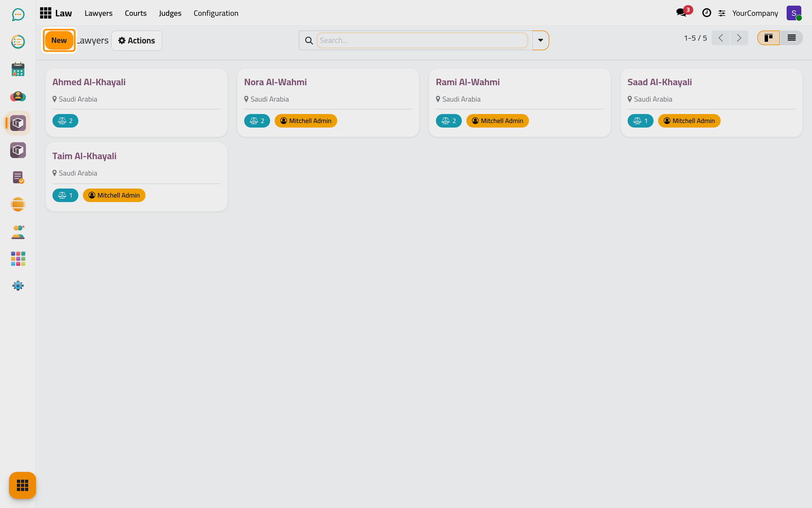Open the Lawyers menu
The width and height of the screenshot is (812, 508).
pos(99,13)
